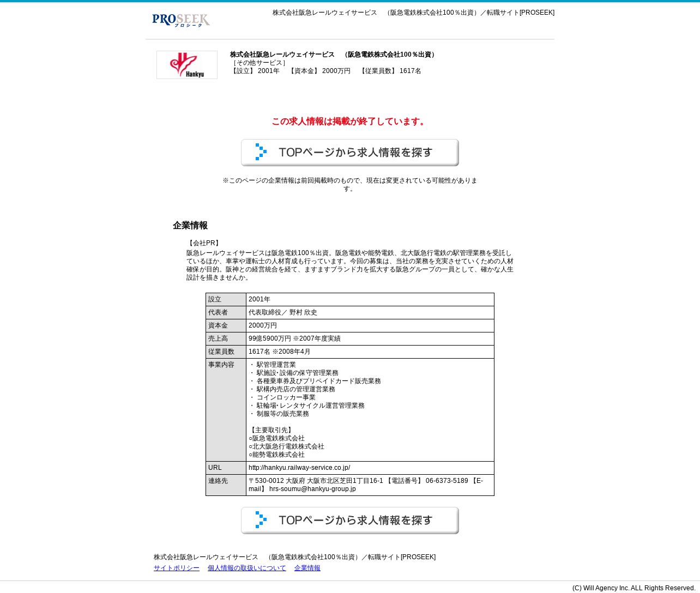
Task: Open the 個人情報の取扱いについて link
Action: point(247,568)
